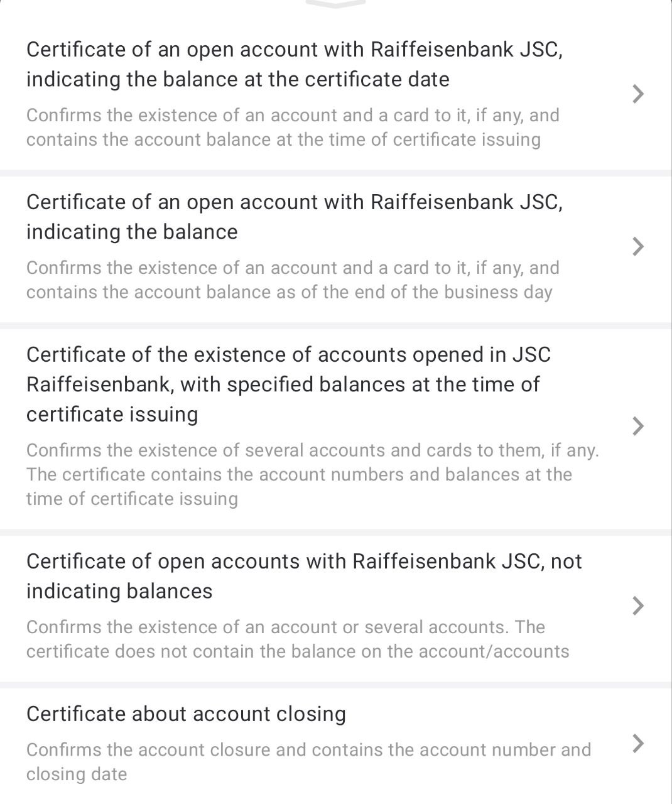Viewport: 672px width, 804px height.
Task: Tap 'The certificate contains the account numbers' line
Action: click(299, 474)
